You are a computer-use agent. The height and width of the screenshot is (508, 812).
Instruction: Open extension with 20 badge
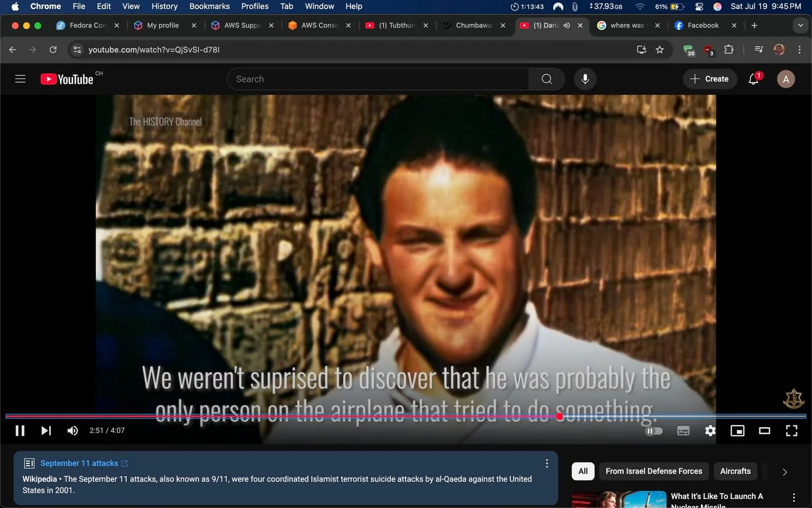tap(688, 50)
